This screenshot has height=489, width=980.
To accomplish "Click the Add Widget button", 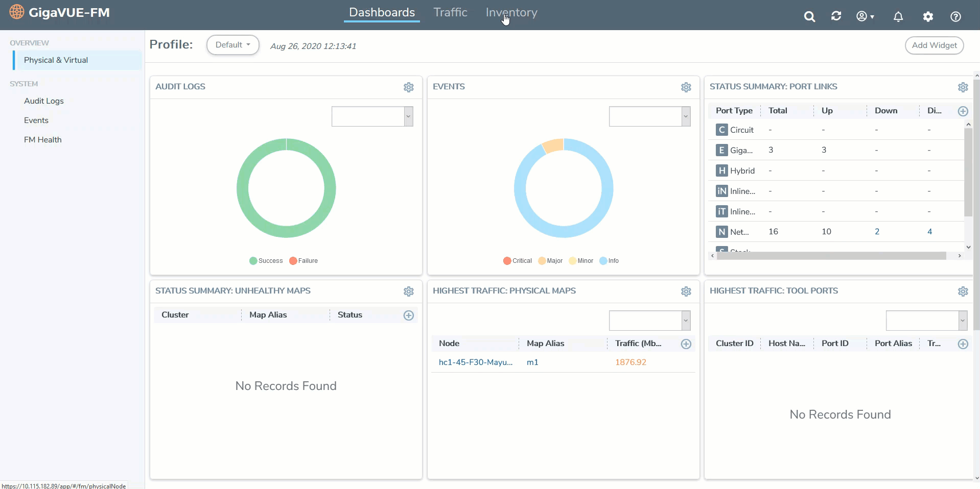I will [935, 45].
